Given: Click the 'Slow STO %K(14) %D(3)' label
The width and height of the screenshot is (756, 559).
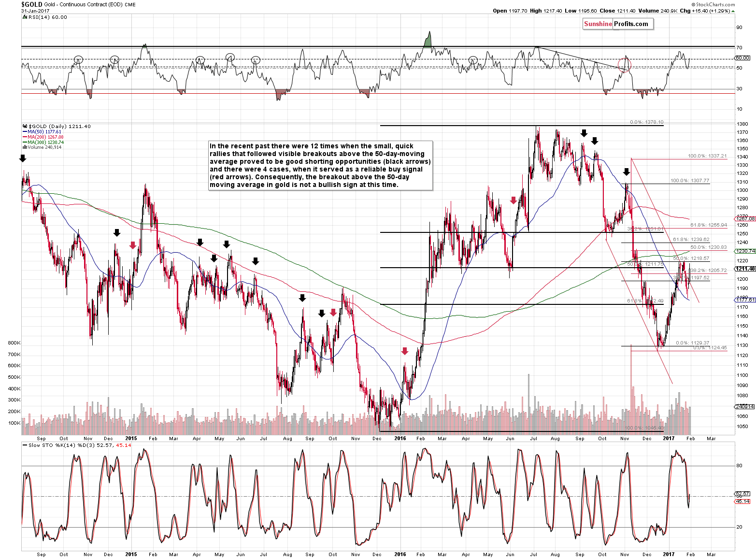Looking at the screenshot, I should coord(62,445).
